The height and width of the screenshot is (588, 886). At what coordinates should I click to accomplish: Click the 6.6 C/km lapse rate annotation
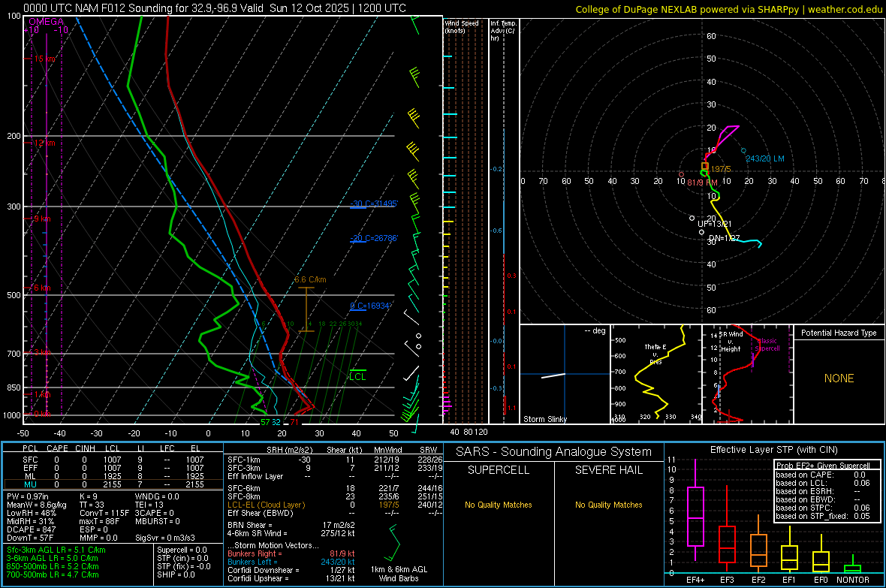[310, 280]
